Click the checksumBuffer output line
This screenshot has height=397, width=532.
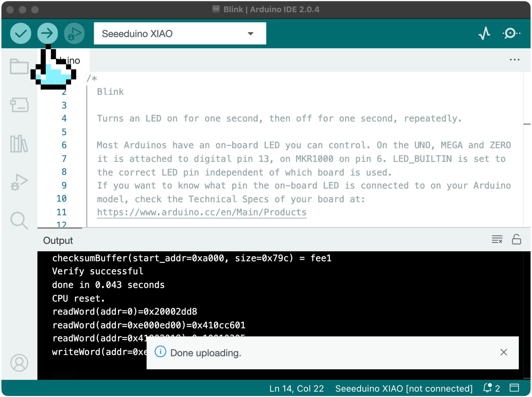(192, 258)
